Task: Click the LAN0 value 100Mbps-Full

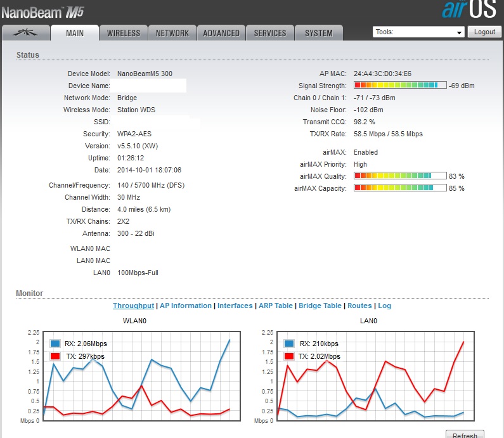Action: tap(138, 273)
